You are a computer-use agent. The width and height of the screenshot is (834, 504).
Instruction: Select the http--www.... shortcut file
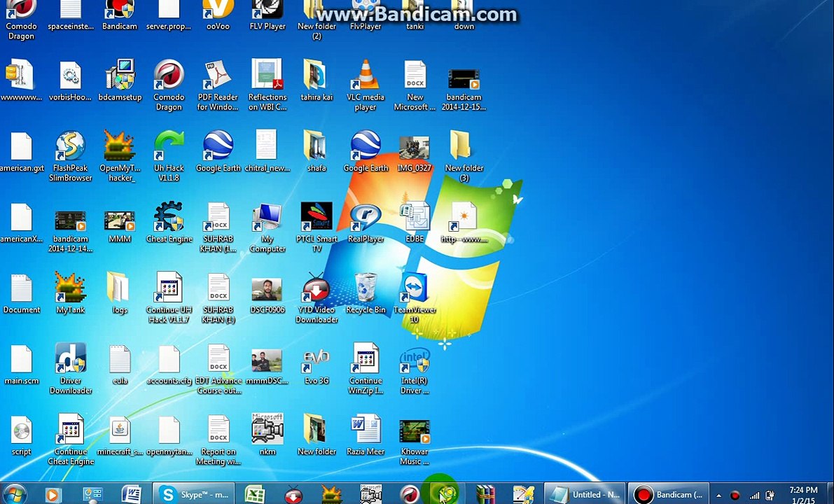(464, 222)
